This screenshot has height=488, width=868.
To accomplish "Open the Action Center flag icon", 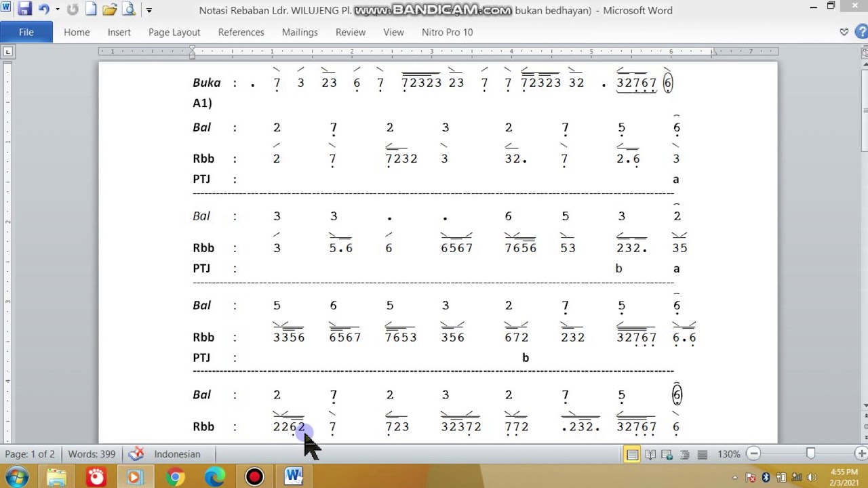I will tap(751, 478).
